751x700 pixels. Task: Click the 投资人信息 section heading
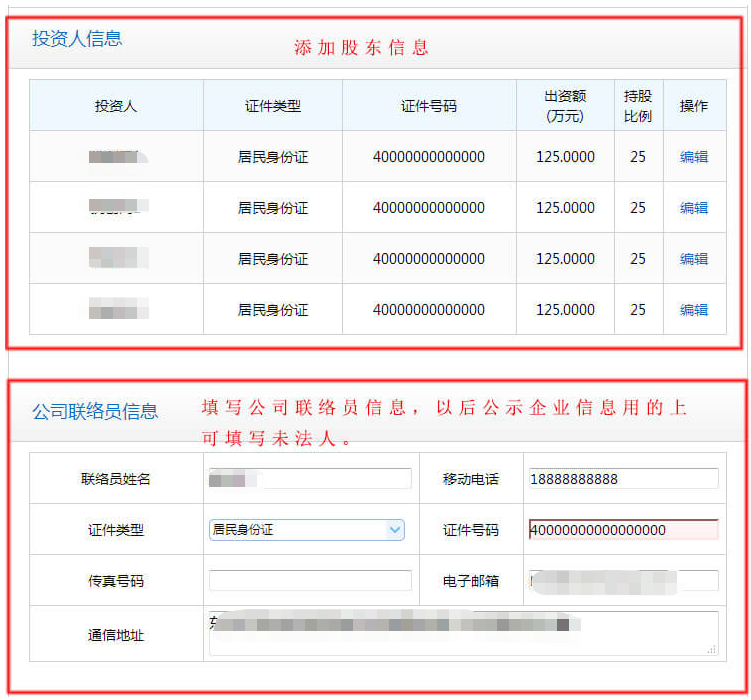pyautogui.click(x=77, y=39)
